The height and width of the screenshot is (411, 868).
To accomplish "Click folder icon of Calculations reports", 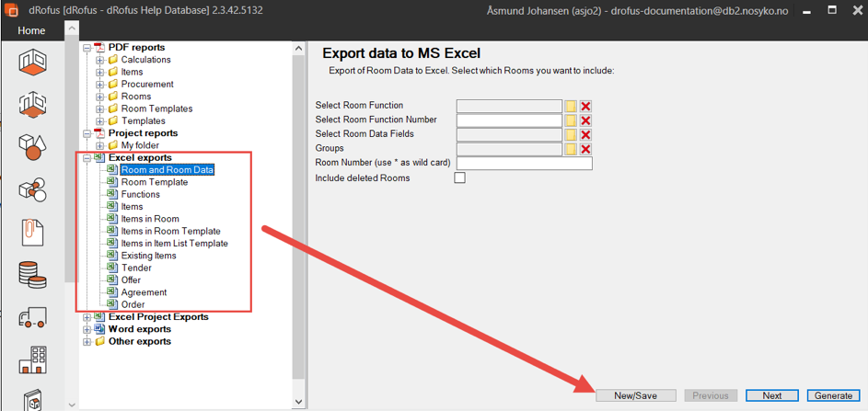I will point(113,59).
